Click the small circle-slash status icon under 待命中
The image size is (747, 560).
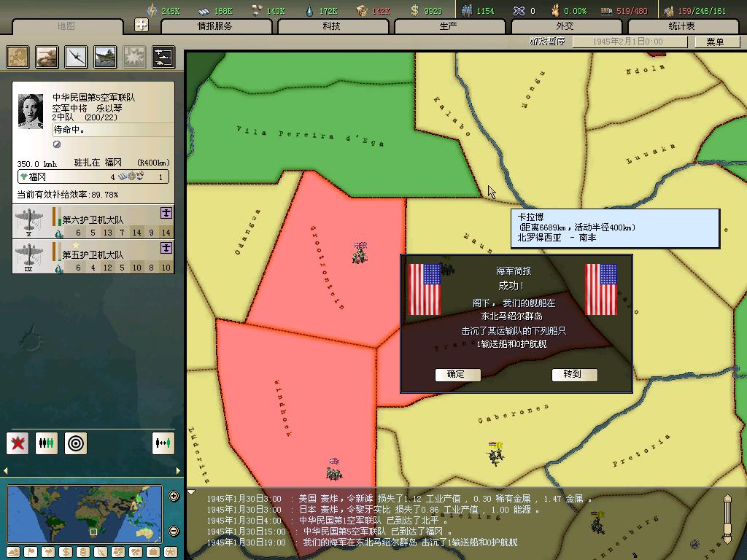coord(57,144)
